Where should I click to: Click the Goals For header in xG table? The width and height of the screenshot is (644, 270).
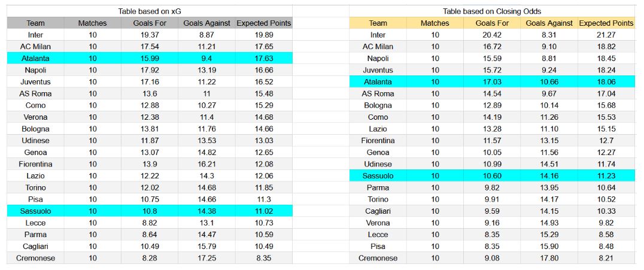point(150,23)
